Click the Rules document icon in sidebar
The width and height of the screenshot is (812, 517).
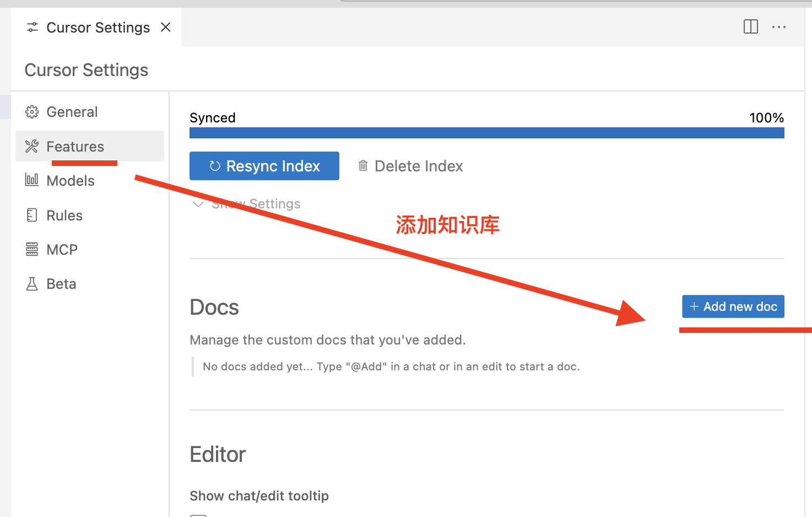32,215
